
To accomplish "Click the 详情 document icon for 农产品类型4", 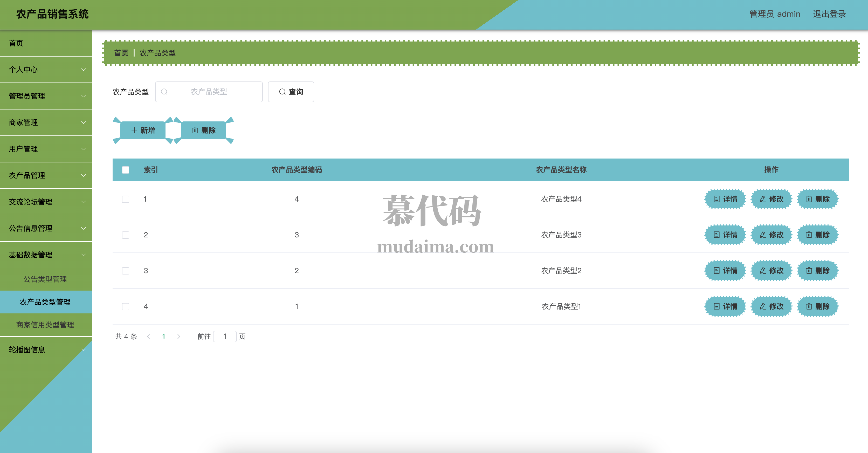I will 717,199.
